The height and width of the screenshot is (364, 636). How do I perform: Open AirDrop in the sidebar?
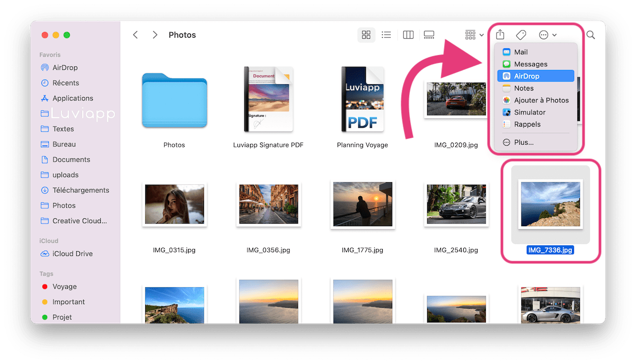pos(75,68)
